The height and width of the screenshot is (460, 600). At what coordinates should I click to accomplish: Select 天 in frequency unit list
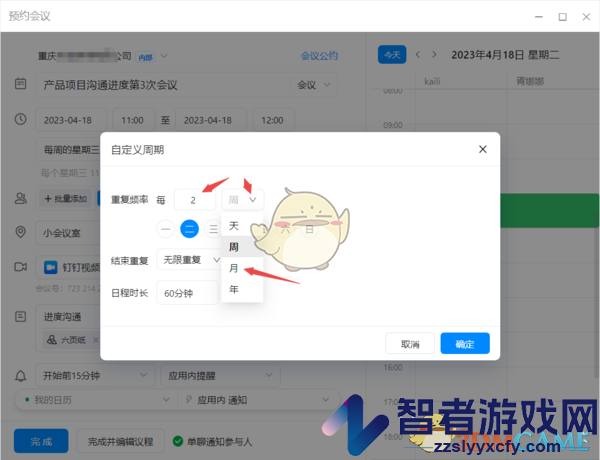[x=242, y=226]
